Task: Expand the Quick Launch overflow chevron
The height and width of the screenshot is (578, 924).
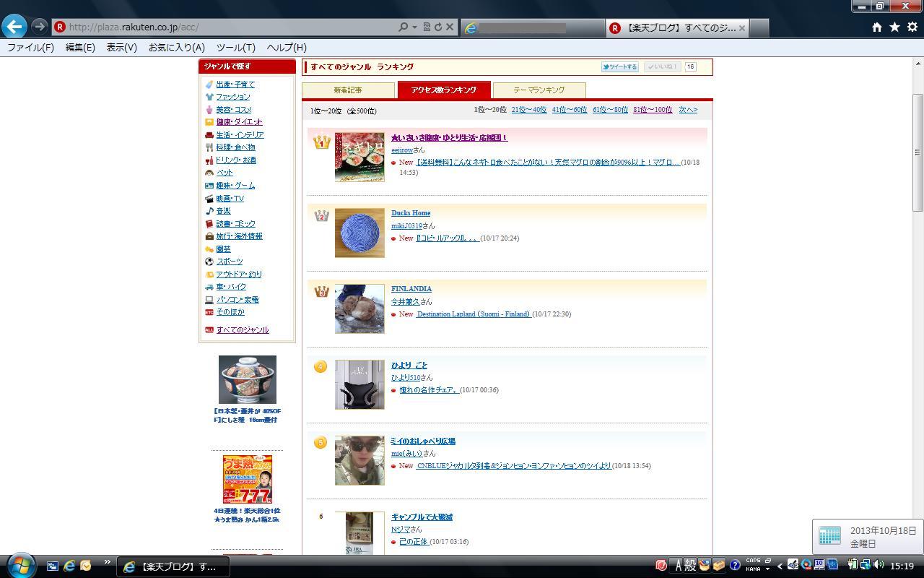Action: tap(108, 562)
